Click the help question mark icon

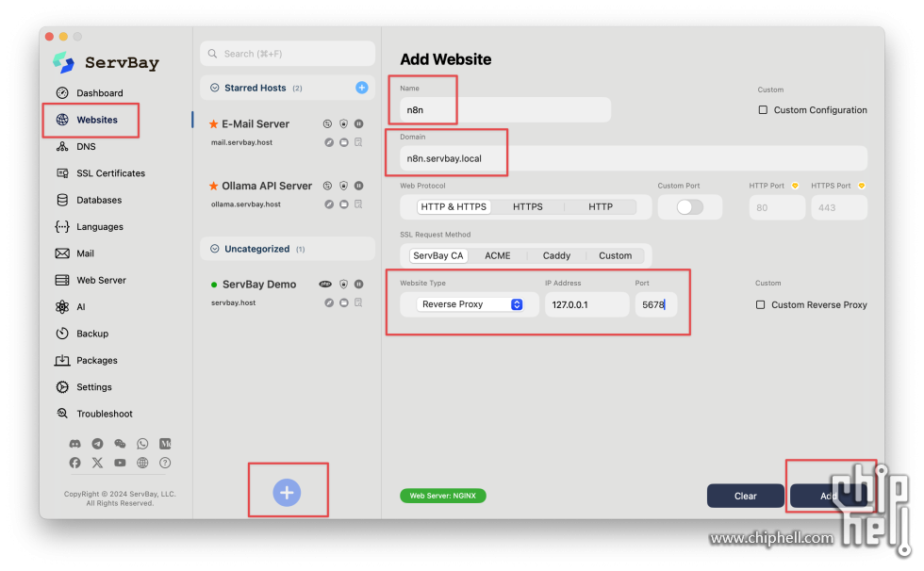coord(165,463)
